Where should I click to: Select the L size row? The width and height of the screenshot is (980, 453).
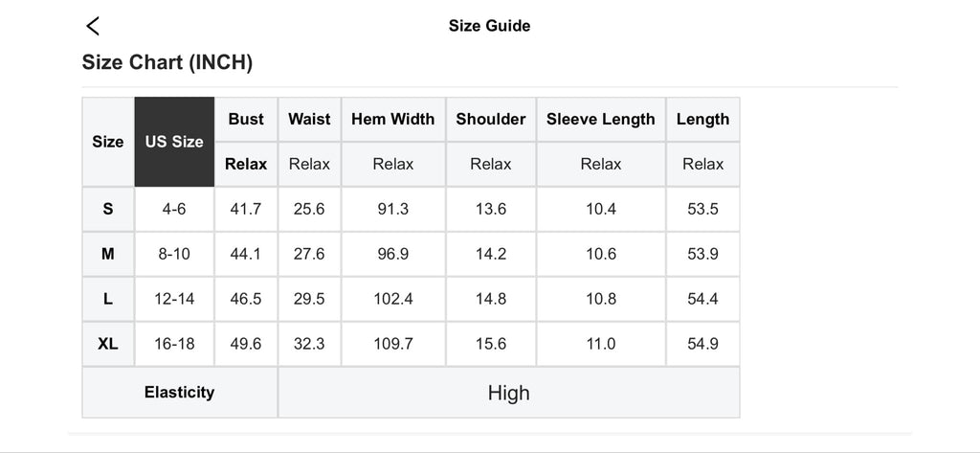(108, 299)
